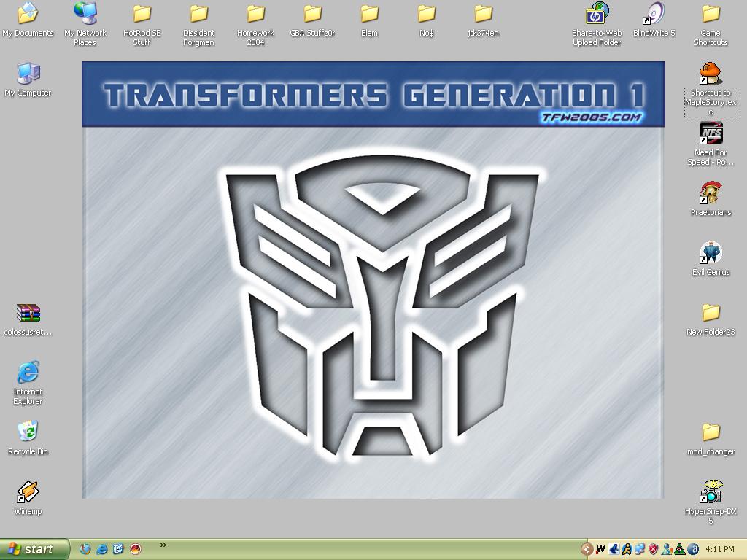Select the My Network Places icon
The height and width of the screenshot is (560, 747).
[85, 15]
